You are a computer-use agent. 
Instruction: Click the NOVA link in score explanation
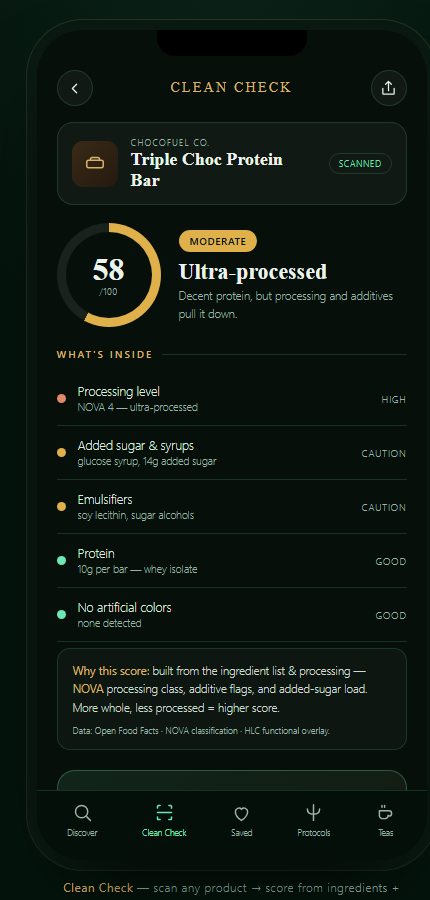(x=88, y=689)
